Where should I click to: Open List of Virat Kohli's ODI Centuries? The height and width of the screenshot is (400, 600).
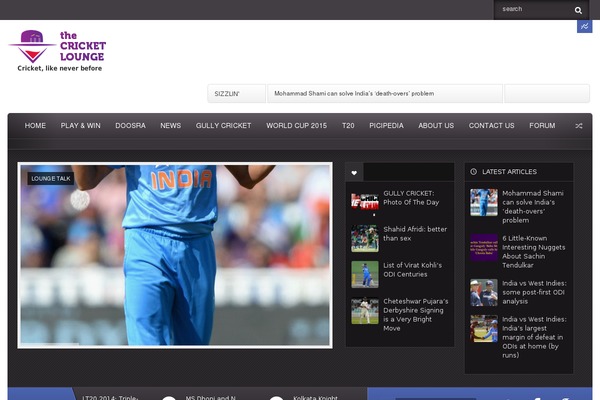pos(412,270)
